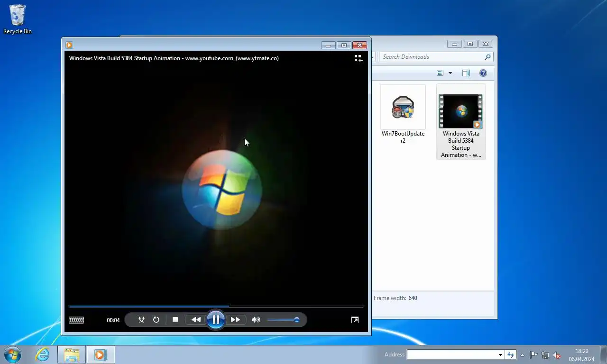Open the network tray icon
607x364 pixels.
pyautogui.click(x=545, y=355)
